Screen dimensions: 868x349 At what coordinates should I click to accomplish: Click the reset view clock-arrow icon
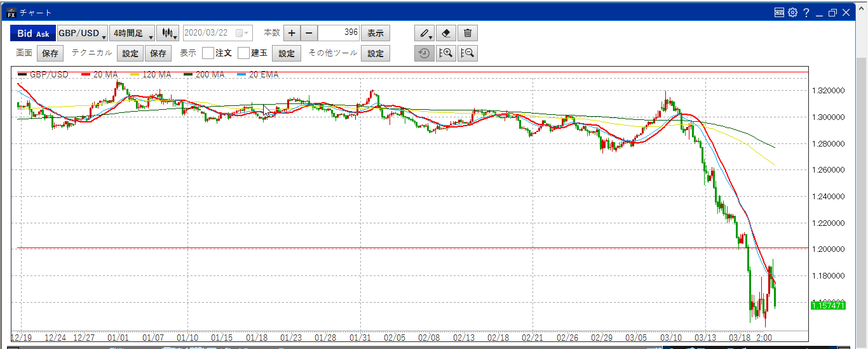[425, 53]
